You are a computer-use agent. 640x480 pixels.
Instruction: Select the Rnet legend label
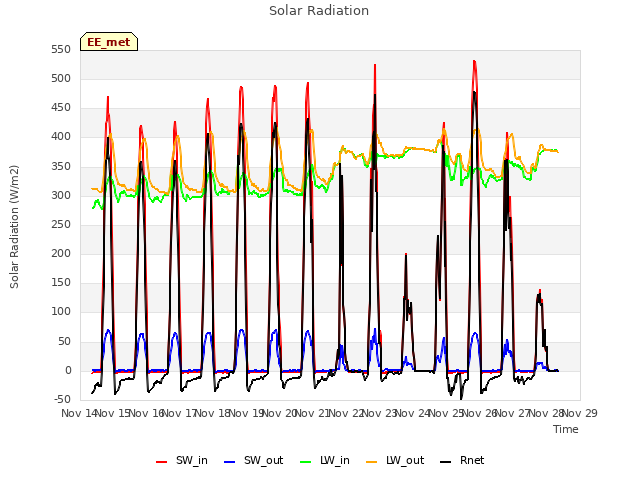tap(472, 460)
